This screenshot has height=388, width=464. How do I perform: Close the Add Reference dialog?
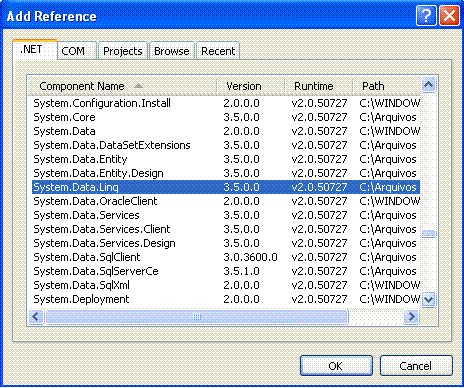tap(449, 16)
